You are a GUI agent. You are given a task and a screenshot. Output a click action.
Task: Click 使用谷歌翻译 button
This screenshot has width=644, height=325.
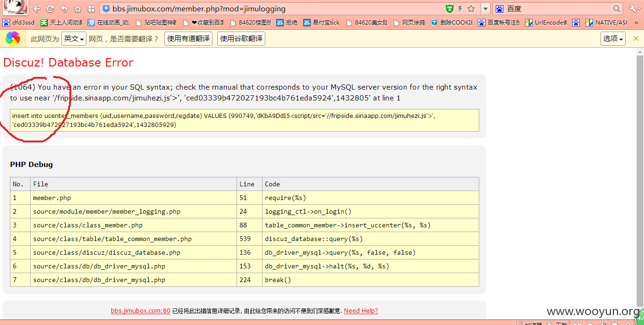241,39
